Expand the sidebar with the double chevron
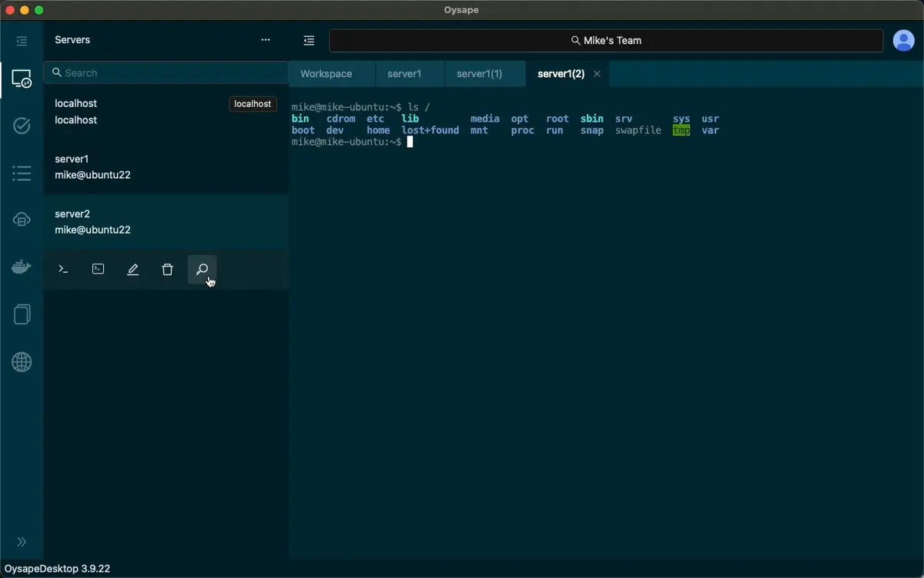 22,542
